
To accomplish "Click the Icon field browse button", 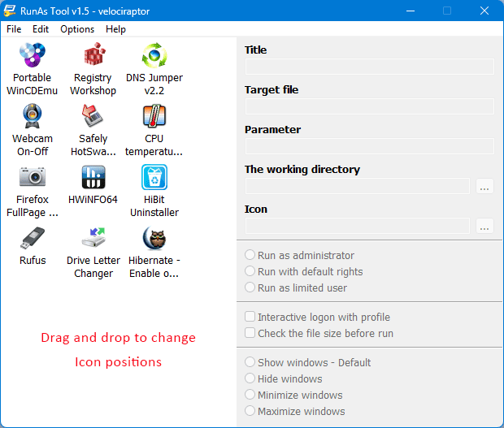I will pyautogui.click(x=484, y=227).
